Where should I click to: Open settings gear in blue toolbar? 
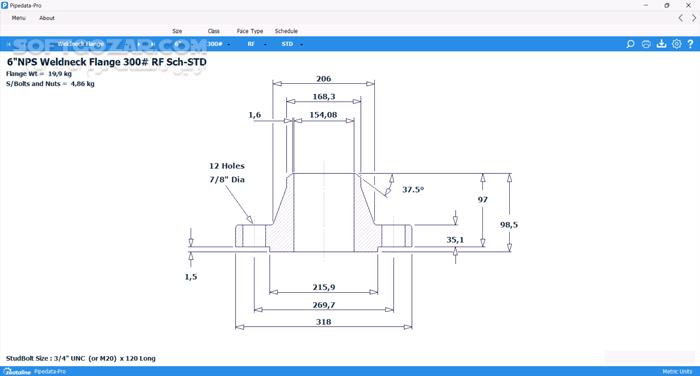click(677, 44)
